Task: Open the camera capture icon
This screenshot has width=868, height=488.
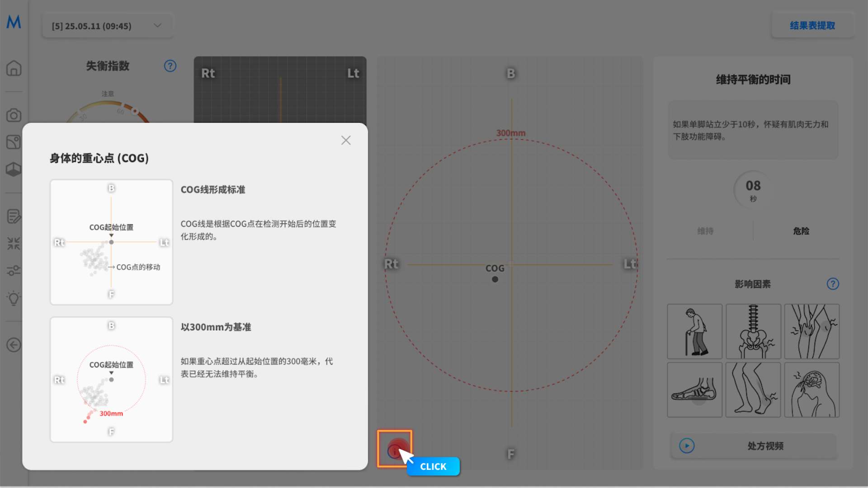Action: click(x=14, y=115)
